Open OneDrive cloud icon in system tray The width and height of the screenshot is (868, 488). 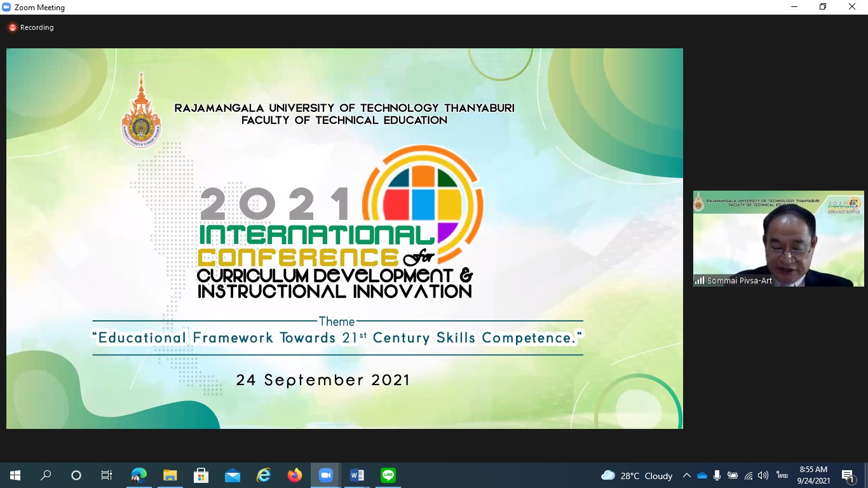click(702, 475)
